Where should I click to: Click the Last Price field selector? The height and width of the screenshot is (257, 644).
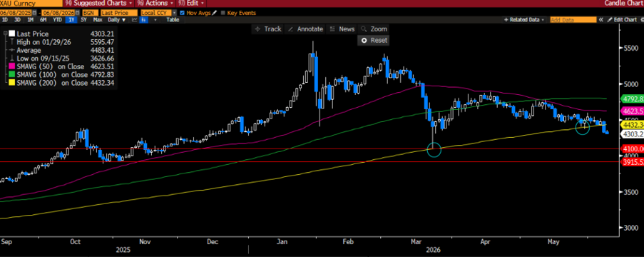pos(118,13)
